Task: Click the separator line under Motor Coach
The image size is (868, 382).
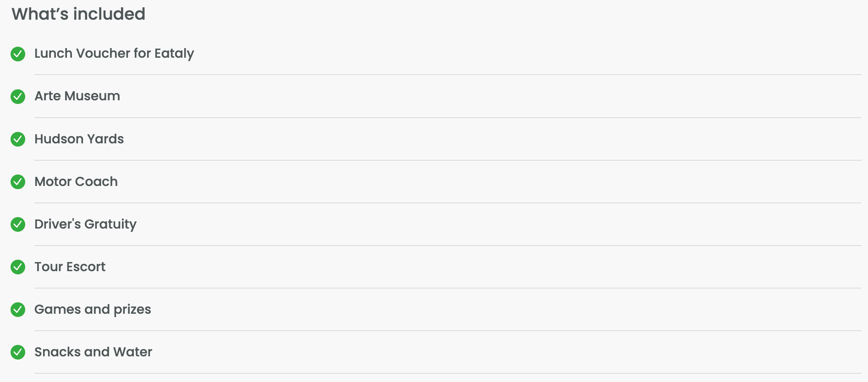Action: click(447, 203)
